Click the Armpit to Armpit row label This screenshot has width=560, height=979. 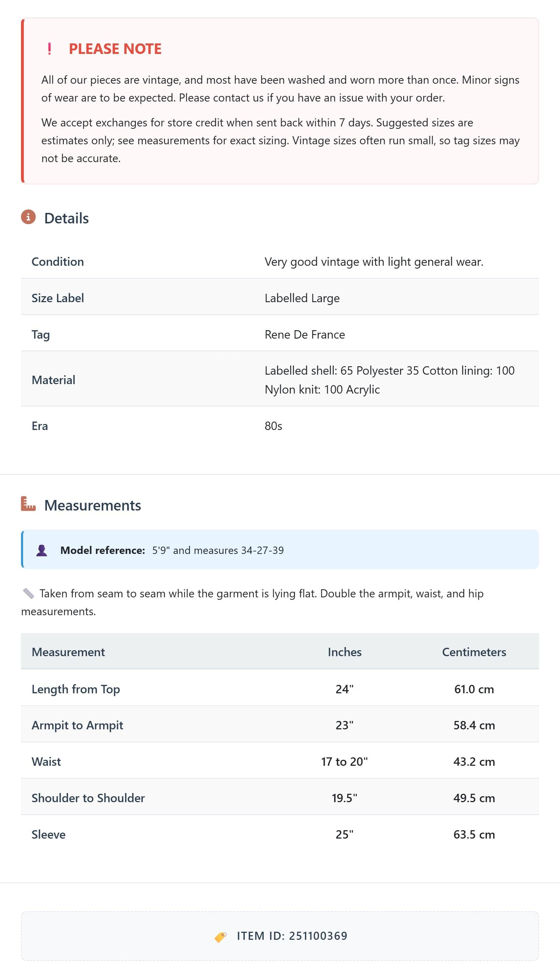click(77, 725)
